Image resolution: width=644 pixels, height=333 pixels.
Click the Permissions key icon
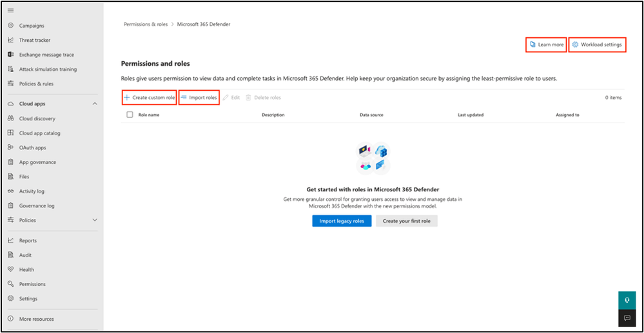coord(11,284)
